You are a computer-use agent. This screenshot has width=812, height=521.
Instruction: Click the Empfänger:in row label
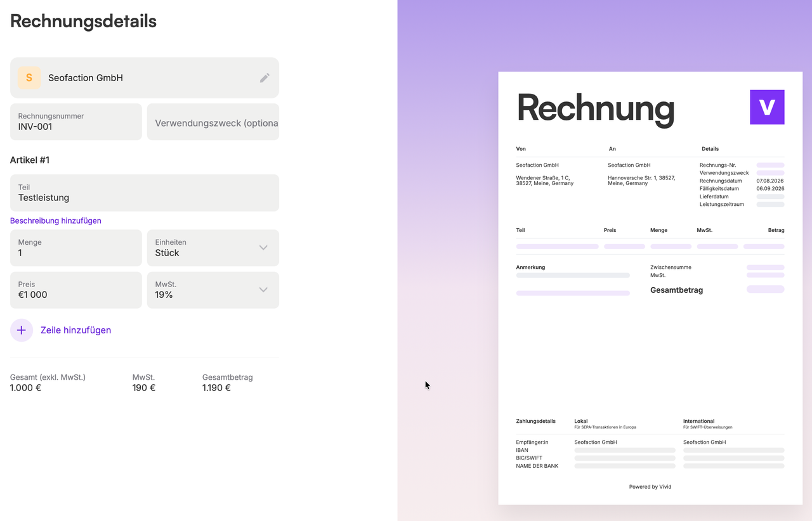coord(532,442)
